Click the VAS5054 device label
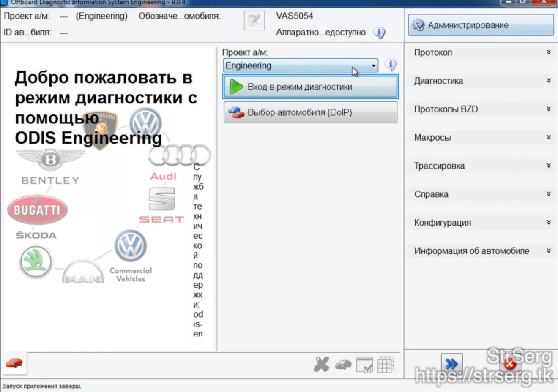The width and height of the screenshot is (558, 392). [295, 16]
